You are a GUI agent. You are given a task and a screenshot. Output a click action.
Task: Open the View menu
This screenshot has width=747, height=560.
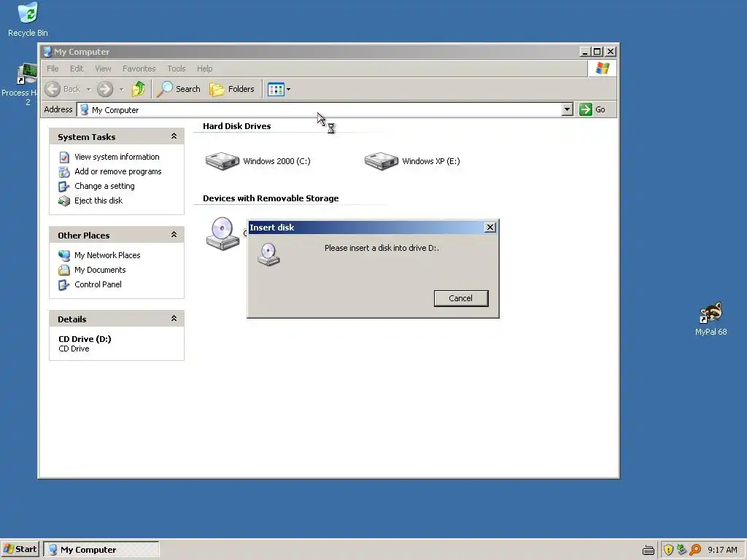coord(103,69)
